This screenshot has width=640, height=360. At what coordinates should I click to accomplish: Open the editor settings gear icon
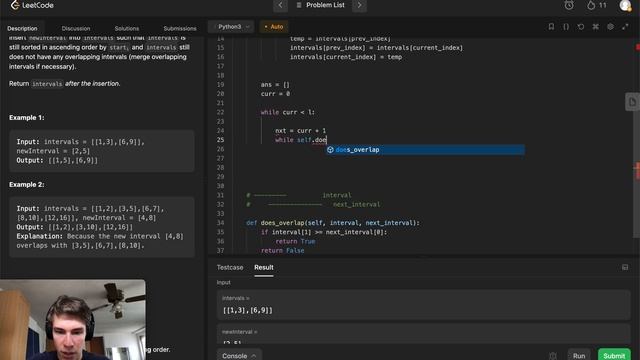(x=610, y=27)
